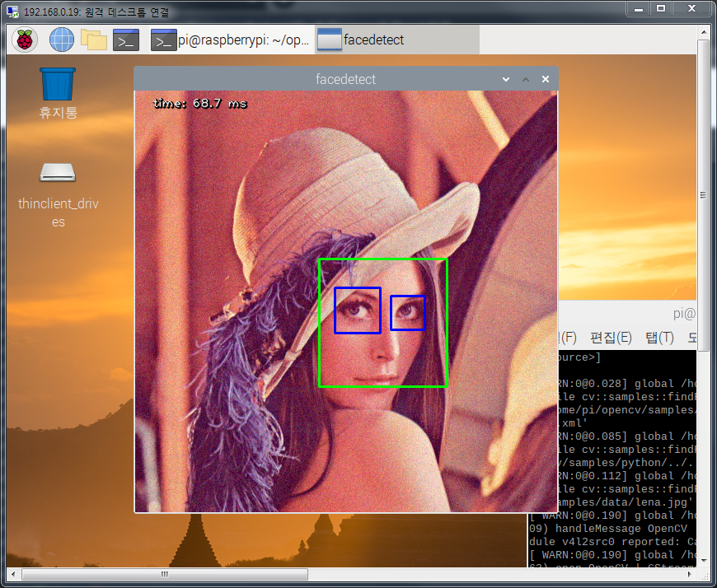
Task: Maximize the remote desktop connection window
Action: (661, 9)
